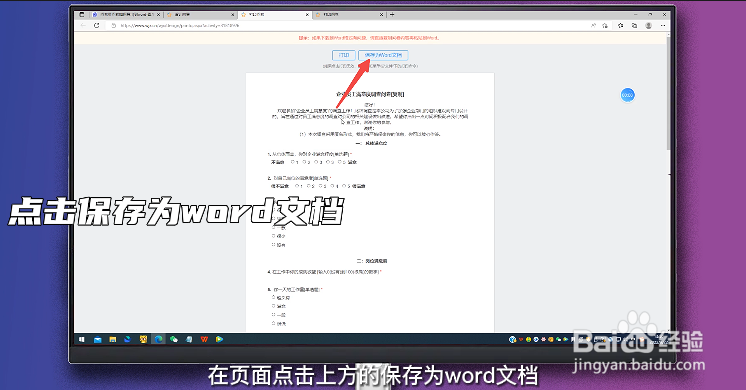Select rating 5 for question 2
The image size is (746, 390).
click(x=344, y=186)
